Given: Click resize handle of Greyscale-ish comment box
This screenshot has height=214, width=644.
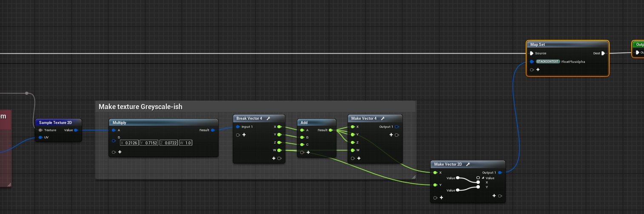Looking at the screenshot, I should (x=413, y=176).
